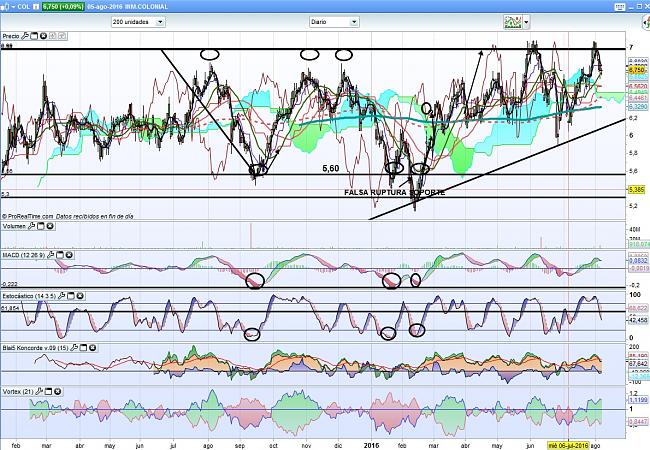Maximize the Vortex panel
The height and width of the screenshot is (450, 650).
point(48,391)
